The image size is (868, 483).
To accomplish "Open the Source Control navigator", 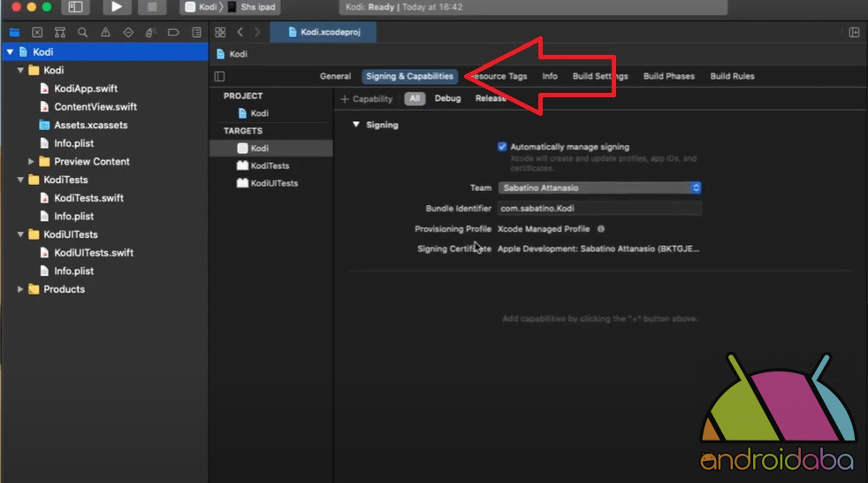I will click(x=37, y=32).
